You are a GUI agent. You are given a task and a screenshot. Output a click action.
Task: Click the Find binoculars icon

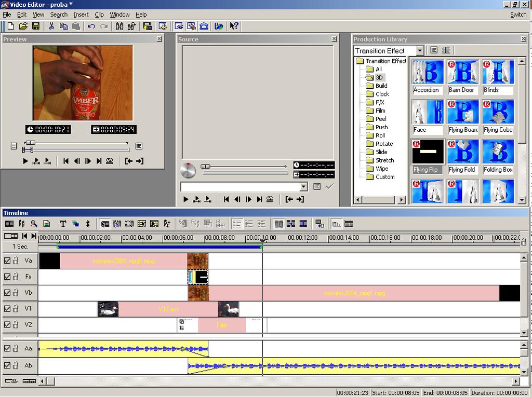pos(119,26)
